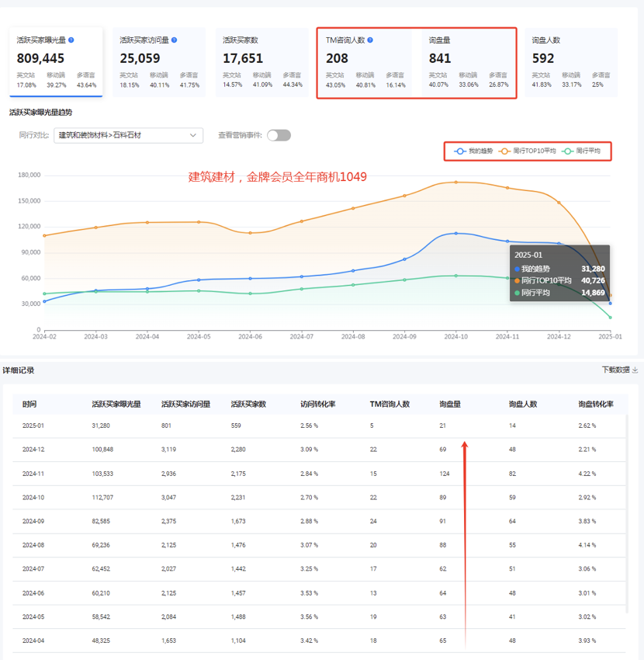This screenshot has width=644, height=660.
Task: Click the 2024-12 row date cell
Action: tap(33, 450)
